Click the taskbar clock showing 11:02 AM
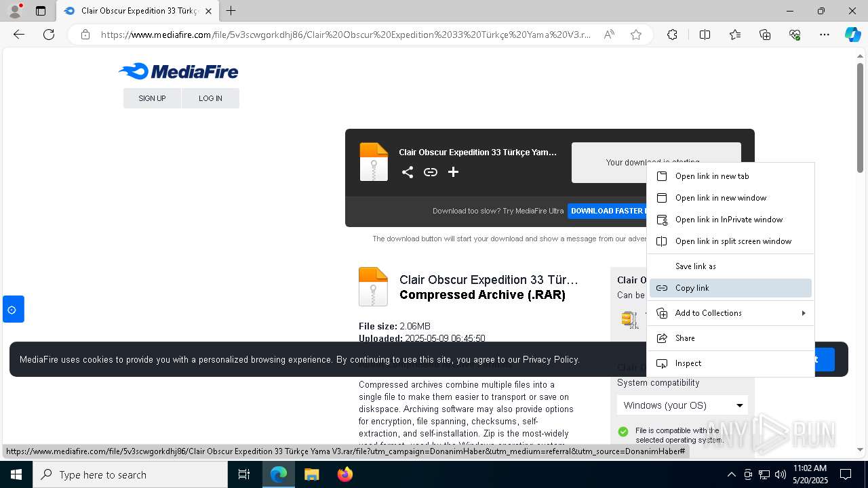The width and height of the screenshot is (868, 488). pos(810,474)
